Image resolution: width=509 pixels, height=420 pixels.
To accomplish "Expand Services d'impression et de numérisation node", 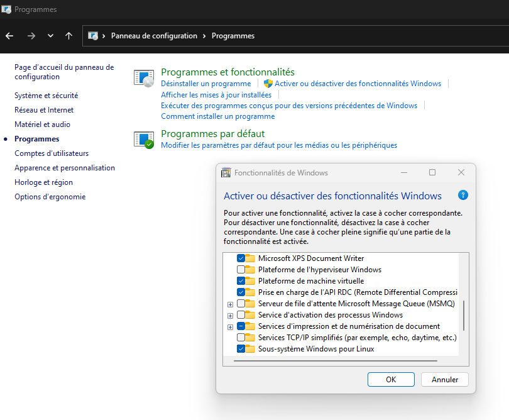I will [x=230, y=327].
